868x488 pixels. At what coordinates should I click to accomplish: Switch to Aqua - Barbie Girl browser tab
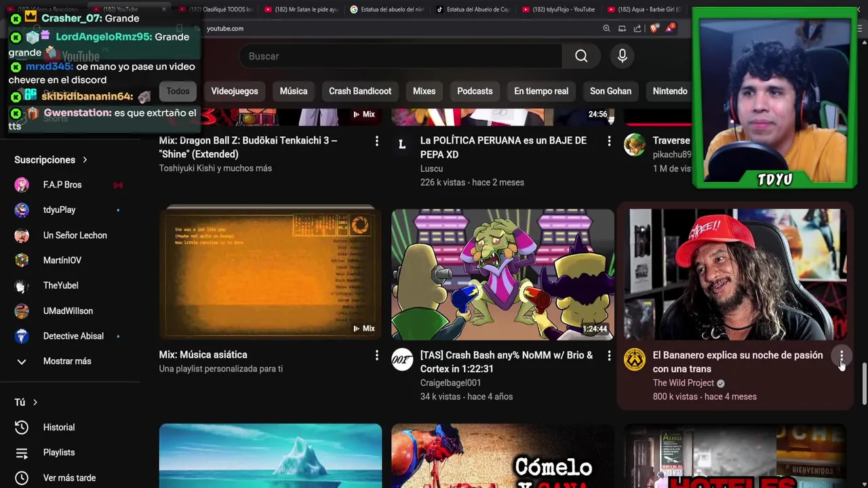click(x=644, y=9)
